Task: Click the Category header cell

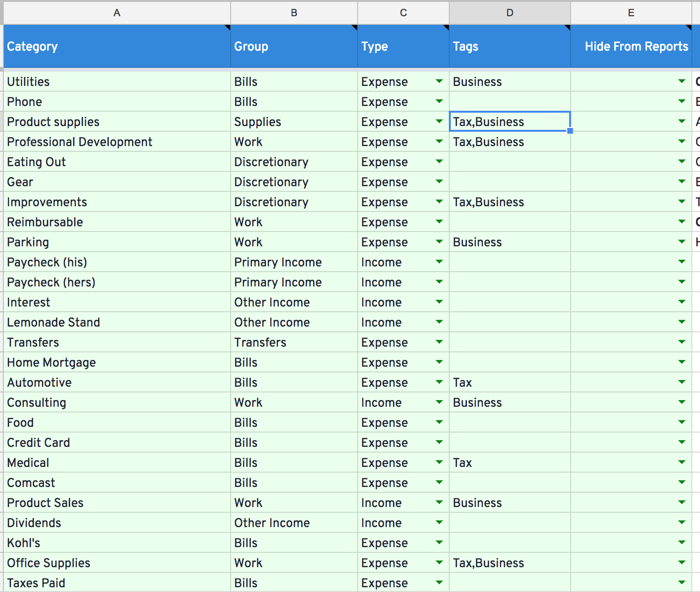Action: pyautogui.click(x=117, y=46)
